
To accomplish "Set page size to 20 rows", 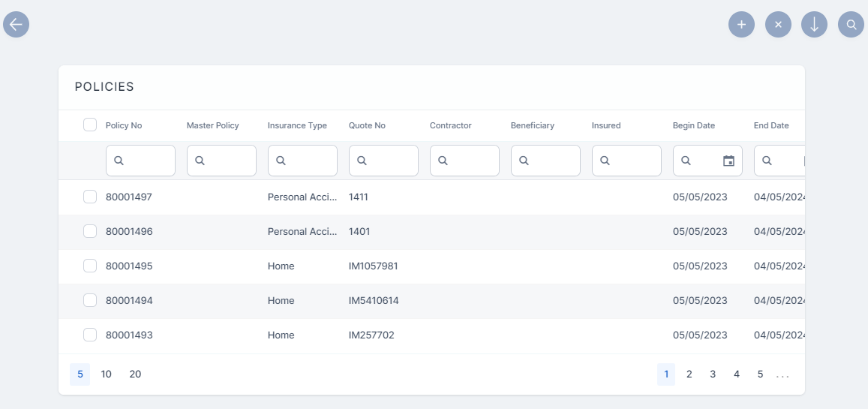I will 135,374.
